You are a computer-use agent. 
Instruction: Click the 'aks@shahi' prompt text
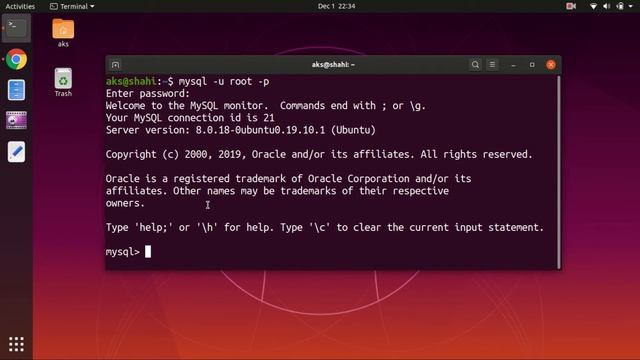[131, 81]
